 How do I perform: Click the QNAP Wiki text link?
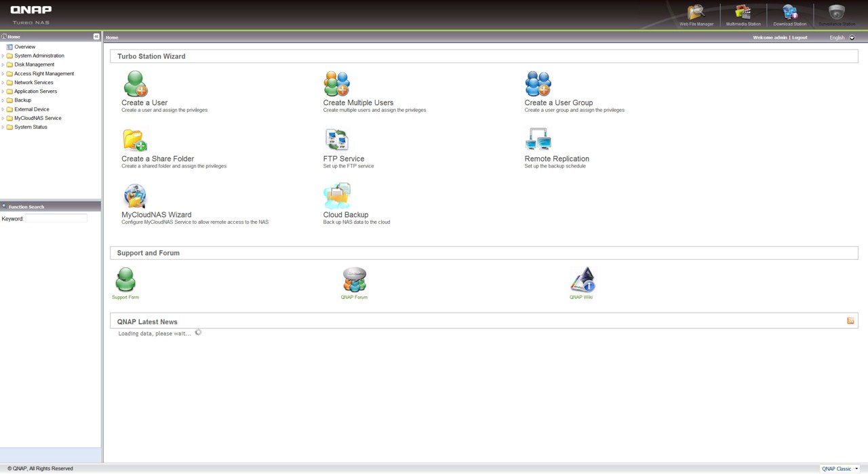tap(581, 297)
